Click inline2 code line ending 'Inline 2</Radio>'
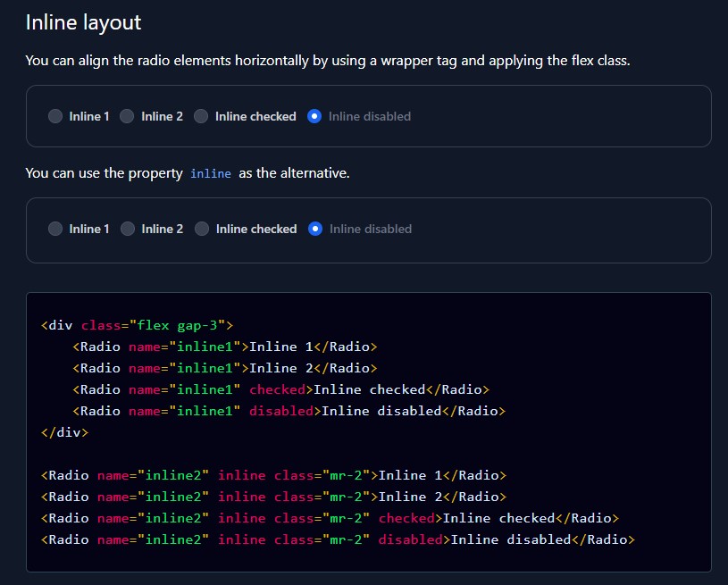Viewport: 728px width, 585px height. pyautogui.click(x=274, y=497)
